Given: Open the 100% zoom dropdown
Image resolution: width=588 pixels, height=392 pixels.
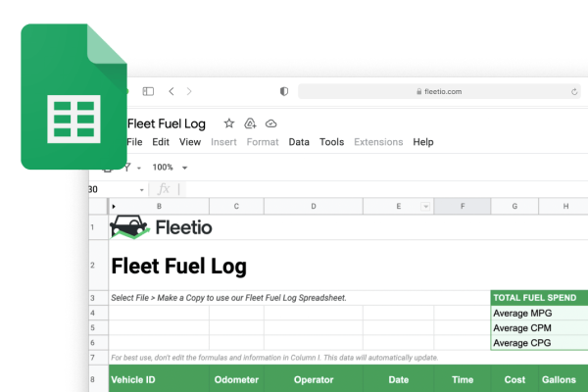Looking at the screenshot, I should tap(170, 168).
